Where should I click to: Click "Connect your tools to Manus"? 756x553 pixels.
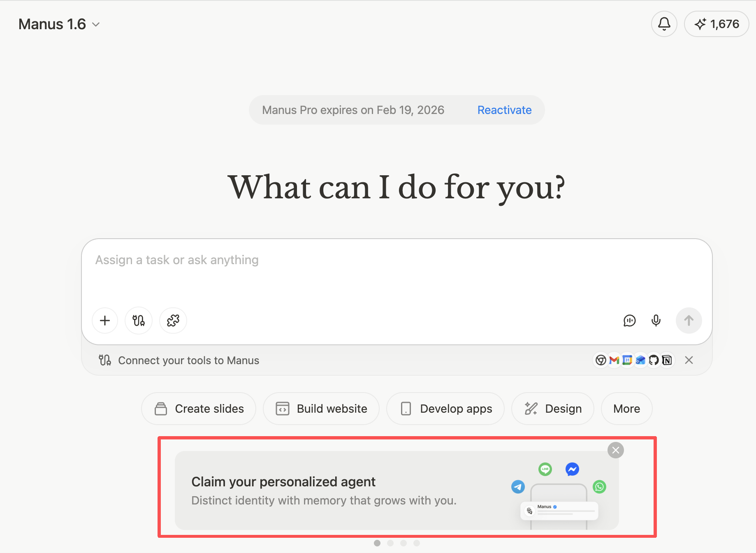tap(189, 360)
